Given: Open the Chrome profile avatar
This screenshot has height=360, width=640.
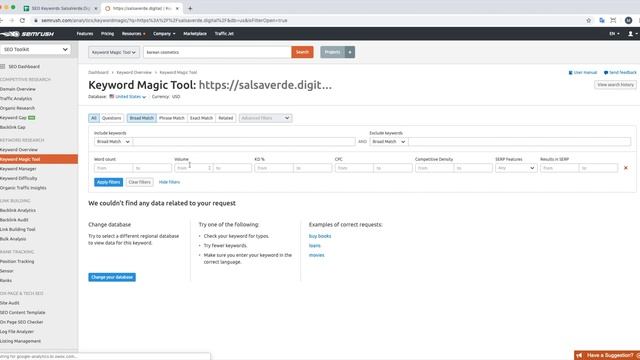Looking at the screenshot, I should tap(628, 20).
